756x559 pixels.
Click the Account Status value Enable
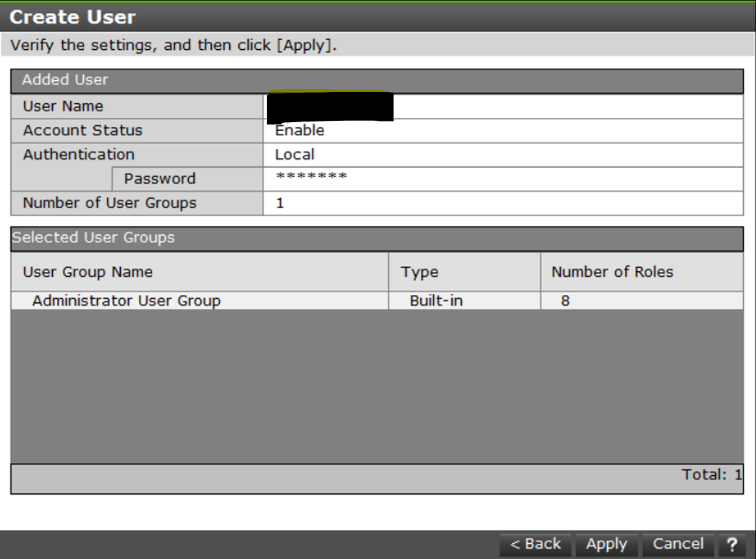pos(300,131)
